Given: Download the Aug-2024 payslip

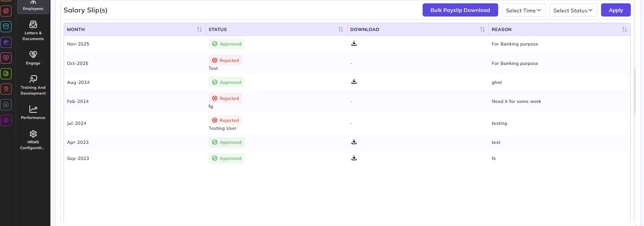Looking at the screenshot, I should (354, 82).
